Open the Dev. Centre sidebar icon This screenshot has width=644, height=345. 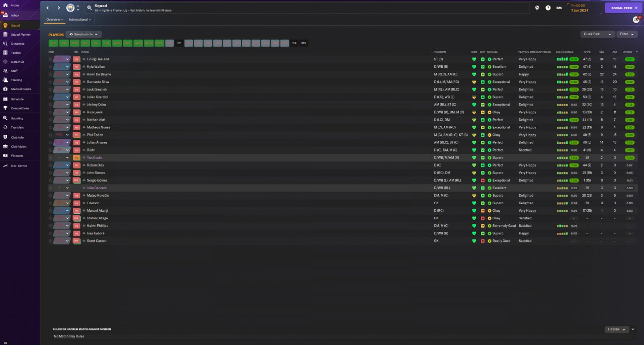coord(5,165)
